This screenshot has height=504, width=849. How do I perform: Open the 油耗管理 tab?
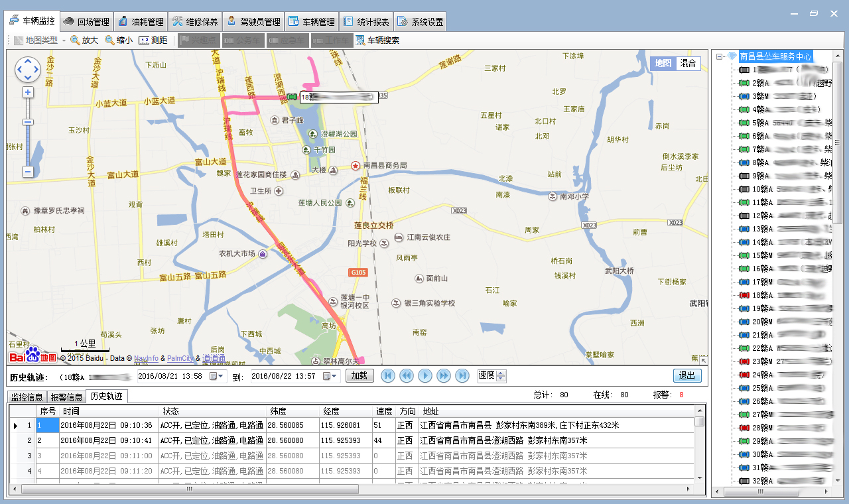coord(141,21)
